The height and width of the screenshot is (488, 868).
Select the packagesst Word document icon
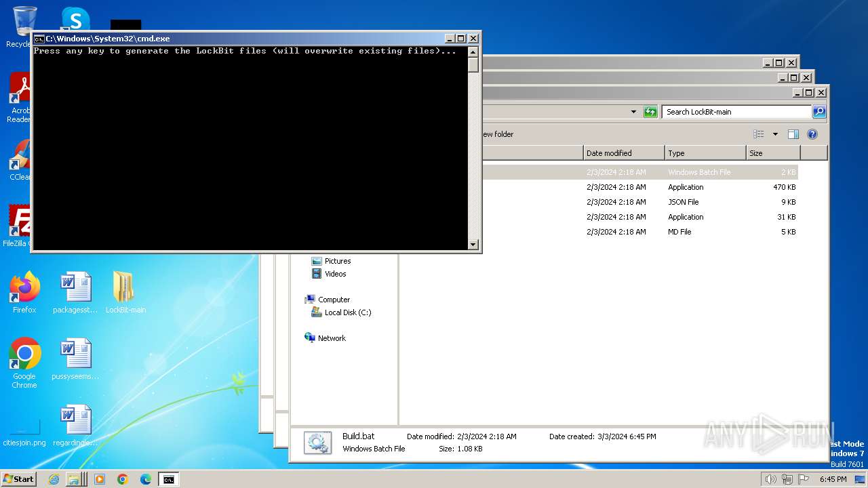click(75, 293)
